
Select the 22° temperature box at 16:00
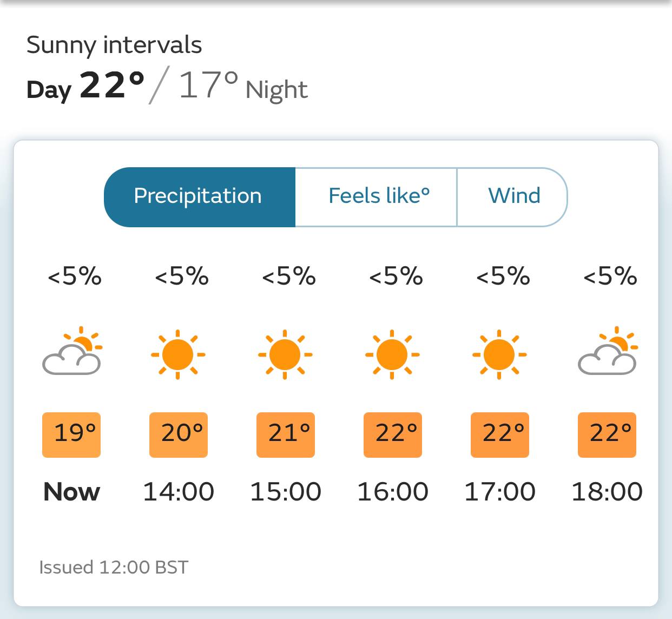[x=393, y=435]
